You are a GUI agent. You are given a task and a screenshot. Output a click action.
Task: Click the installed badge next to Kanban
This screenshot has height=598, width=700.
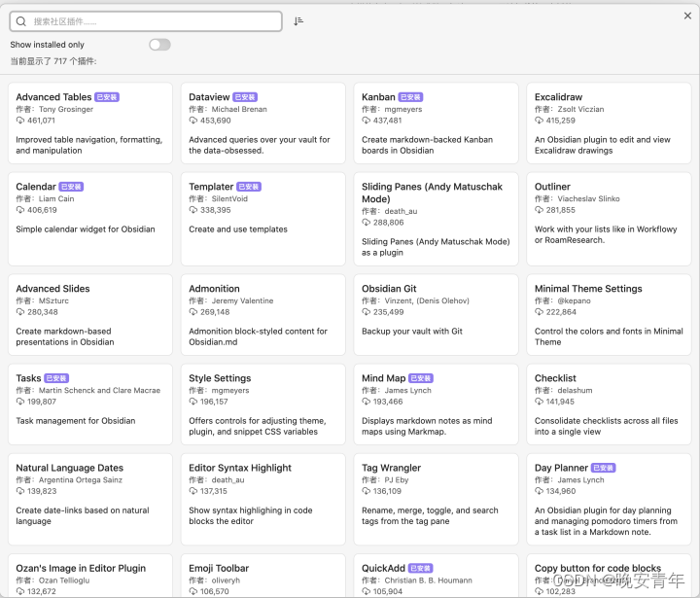[x=410, y=97]
